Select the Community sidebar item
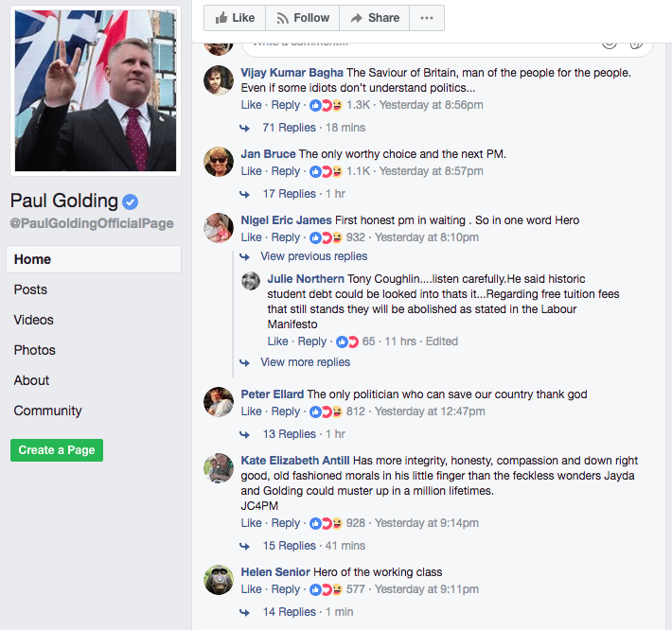The image size is (672, 630). pyautogui.click(x=47, y=411)
